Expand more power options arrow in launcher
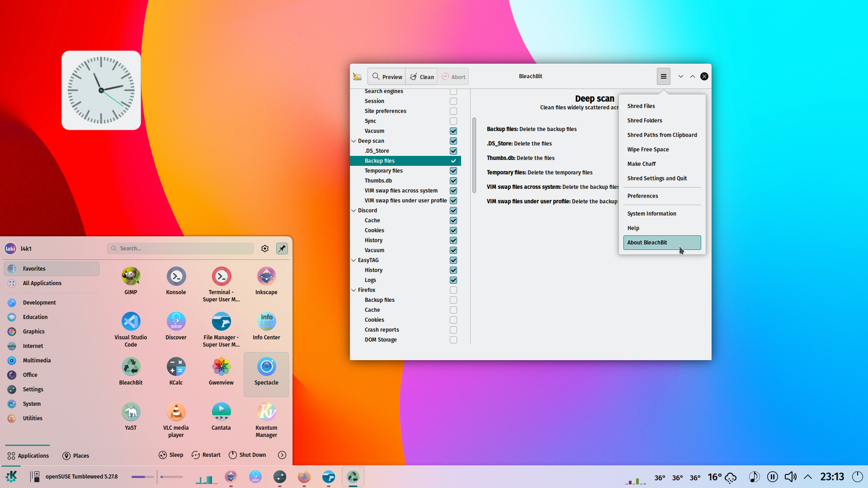868x488 pixels. pyautogui.click(x=282, y=455)
